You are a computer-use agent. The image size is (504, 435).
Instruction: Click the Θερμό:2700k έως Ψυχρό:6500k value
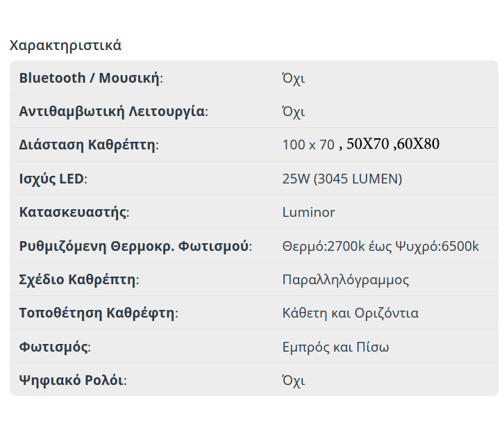[380, 246]
